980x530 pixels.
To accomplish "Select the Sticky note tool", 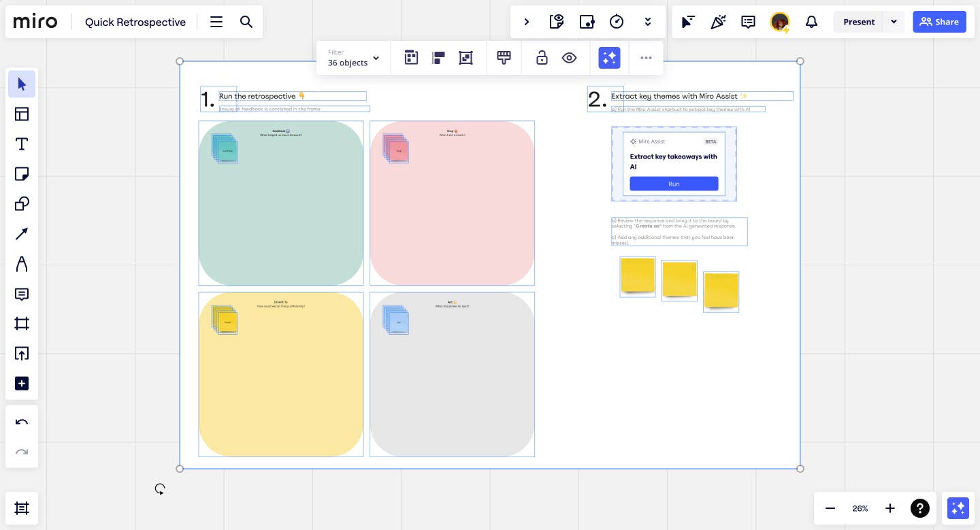I will [22, 174].
